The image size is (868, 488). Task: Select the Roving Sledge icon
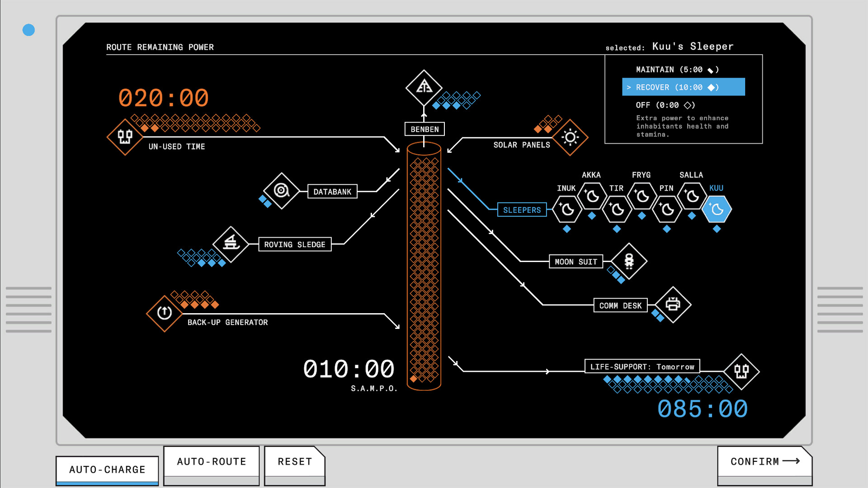(231, 244)
